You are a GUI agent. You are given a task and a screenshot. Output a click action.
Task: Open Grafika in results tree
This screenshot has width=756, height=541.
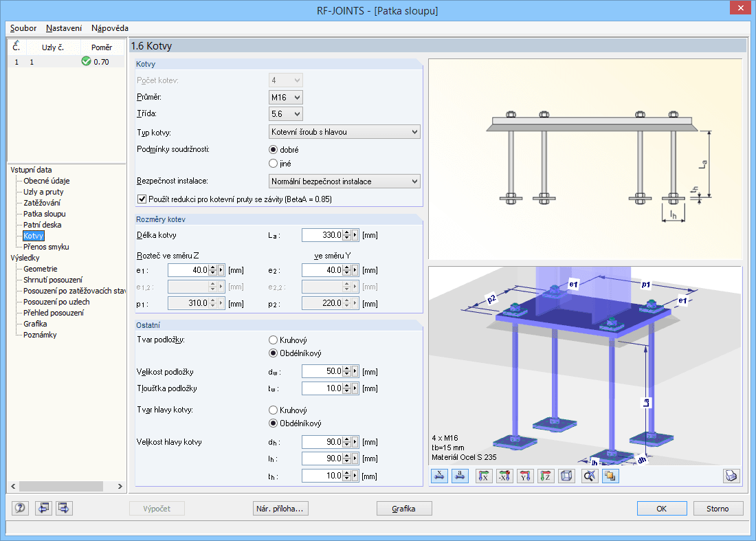tap(35, 324)
